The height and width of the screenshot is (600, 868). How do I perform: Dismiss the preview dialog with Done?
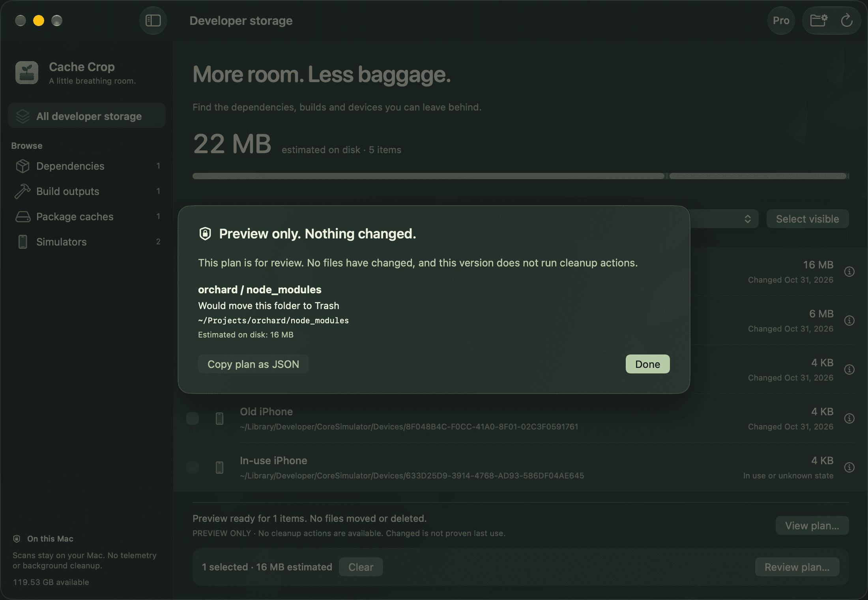pyautogui.click(x=647, y=364)
